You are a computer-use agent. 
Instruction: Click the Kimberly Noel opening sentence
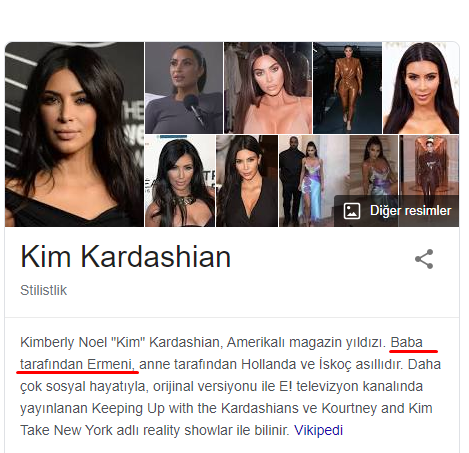tap(203, 342)
